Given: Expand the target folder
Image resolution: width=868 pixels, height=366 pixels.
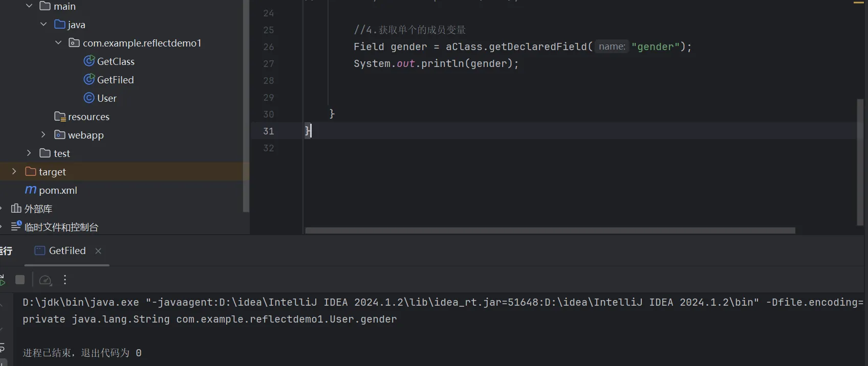Looking at the screenshot, I should pos(14,172).
